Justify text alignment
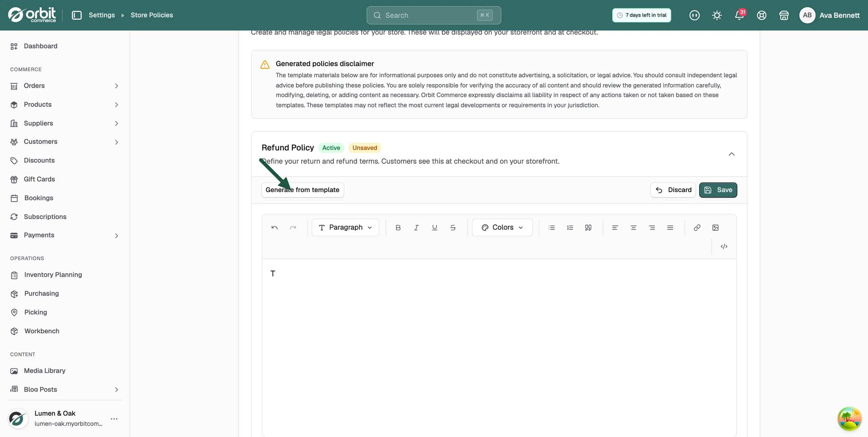This screenshot has width=868, height=437. (670, 228)
